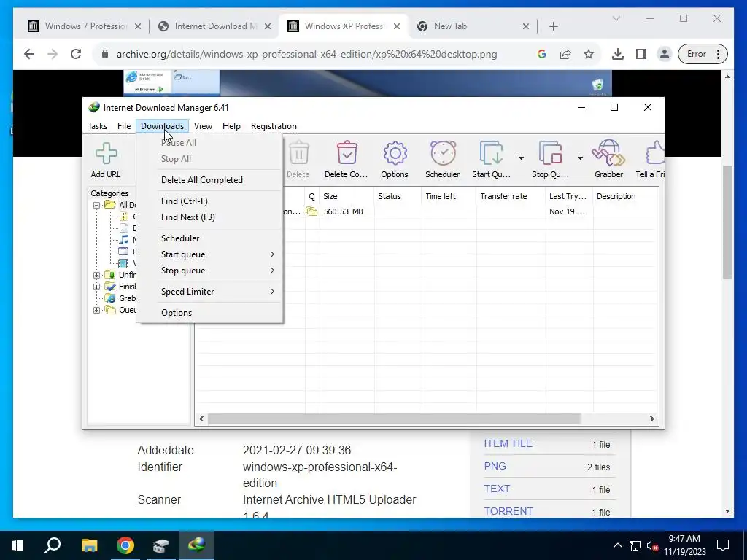Click the Delete Completed toolbar icon

pyautogui.click(x=347, y=160)
